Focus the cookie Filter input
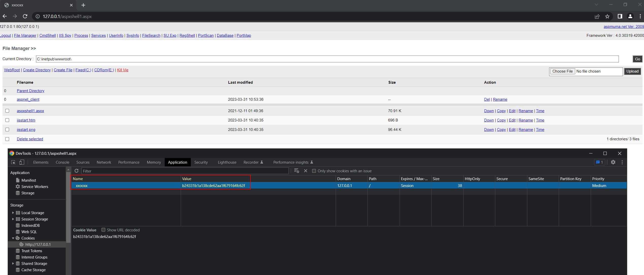644x275 pixels. click(185, 171)
